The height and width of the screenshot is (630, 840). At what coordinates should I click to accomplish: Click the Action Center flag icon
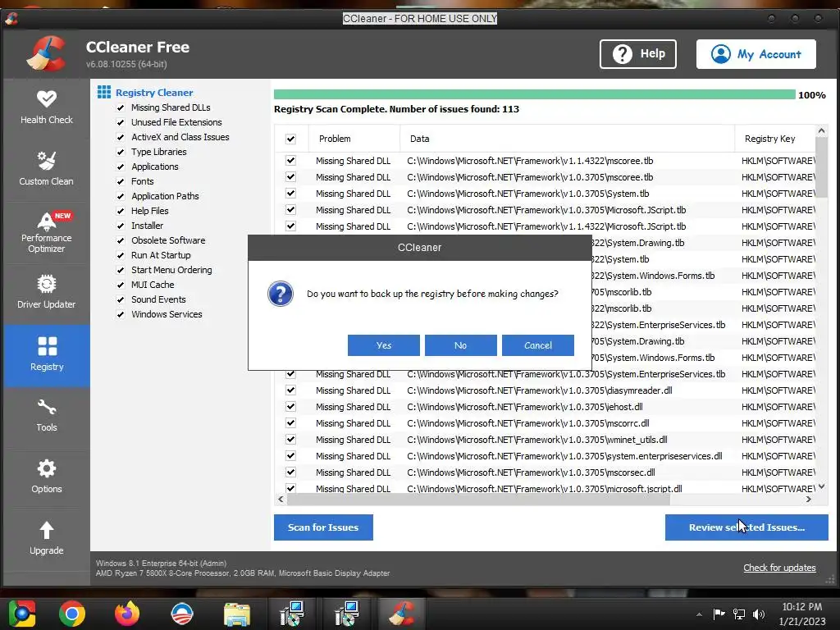tap(719, 614)
